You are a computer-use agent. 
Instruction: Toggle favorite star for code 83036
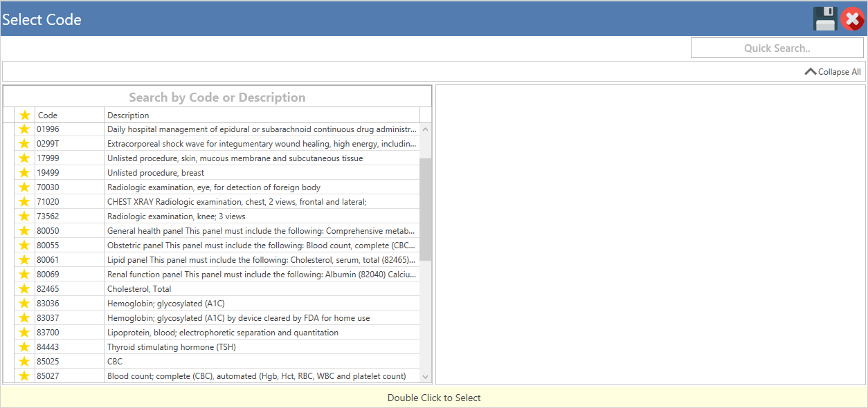[x=25, y=304]
